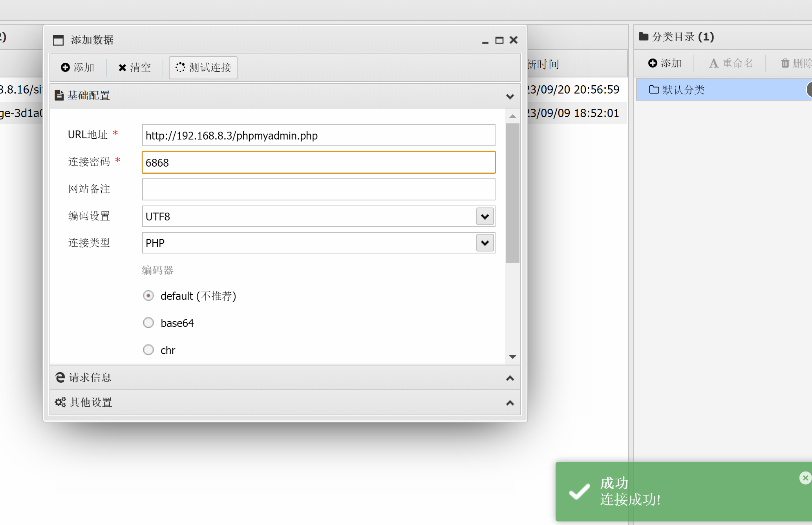This screenshot has width=812, height=525.
Task: Click the 清空 clear button
Action: [135, 68]
